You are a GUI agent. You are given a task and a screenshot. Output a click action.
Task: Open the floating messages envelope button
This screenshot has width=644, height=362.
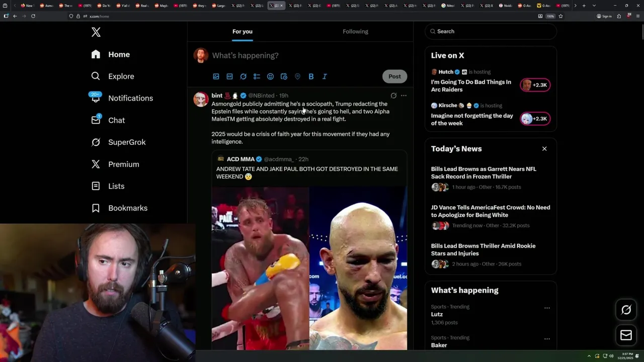tap(626, 335)
